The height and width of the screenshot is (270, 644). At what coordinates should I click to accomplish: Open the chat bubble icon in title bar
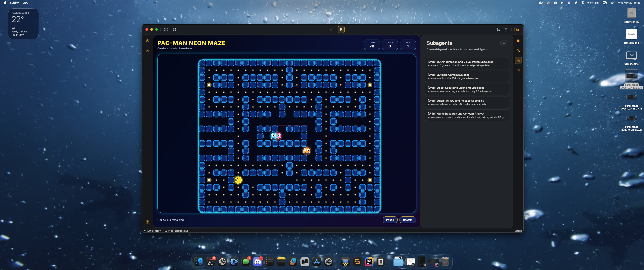coord(332,30)
